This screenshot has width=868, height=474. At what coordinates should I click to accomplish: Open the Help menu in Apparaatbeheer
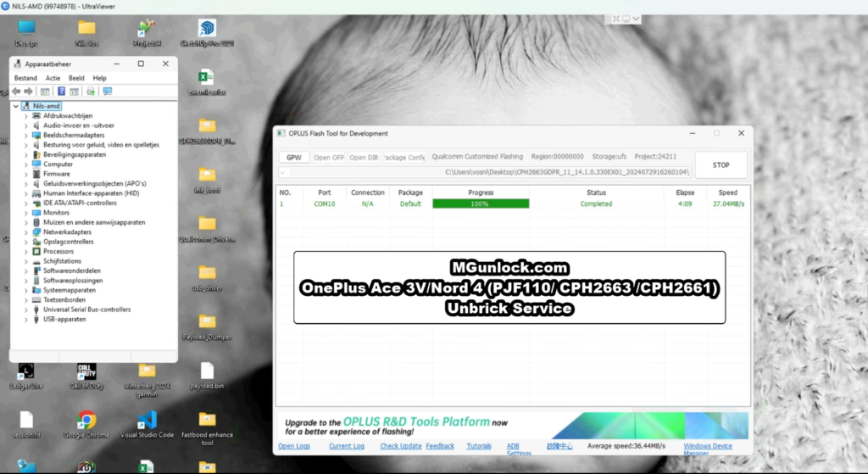(x=100, y=78)
